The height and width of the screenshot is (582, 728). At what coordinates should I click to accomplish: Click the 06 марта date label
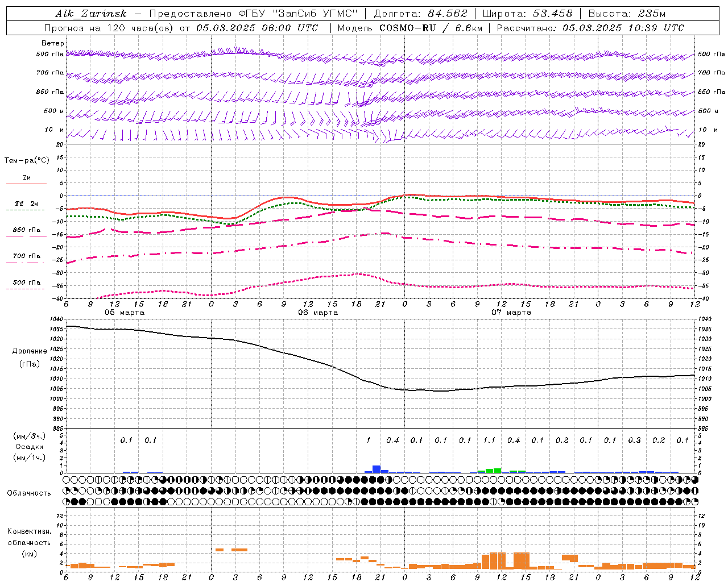tap(318, 312)
